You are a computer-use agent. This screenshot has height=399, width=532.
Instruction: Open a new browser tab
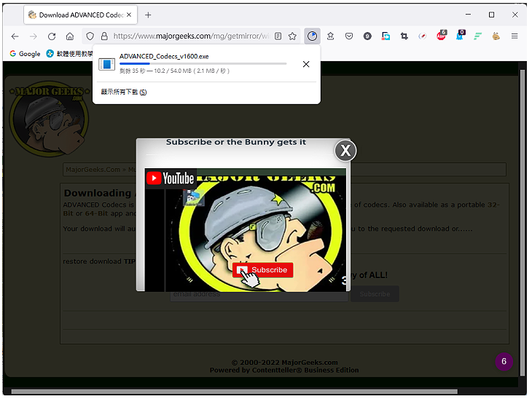(148, 15)
